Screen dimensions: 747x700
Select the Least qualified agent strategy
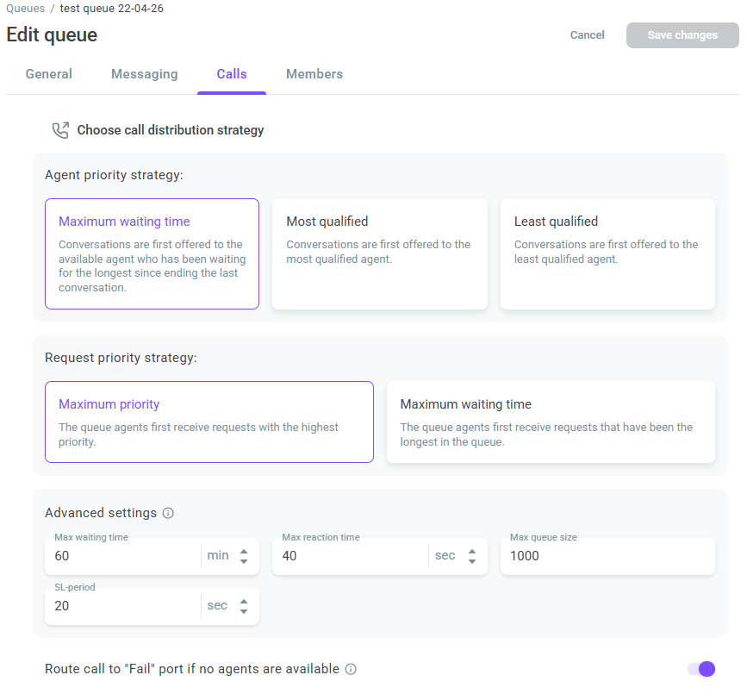(x=607, y=254)
